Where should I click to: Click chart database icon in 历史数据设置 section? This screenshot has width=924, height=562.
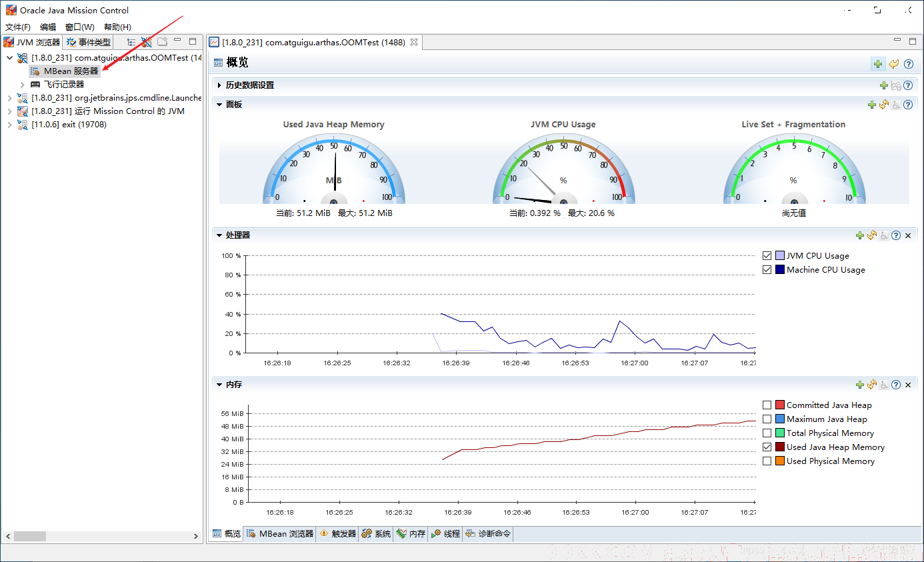tap(896, 85)
